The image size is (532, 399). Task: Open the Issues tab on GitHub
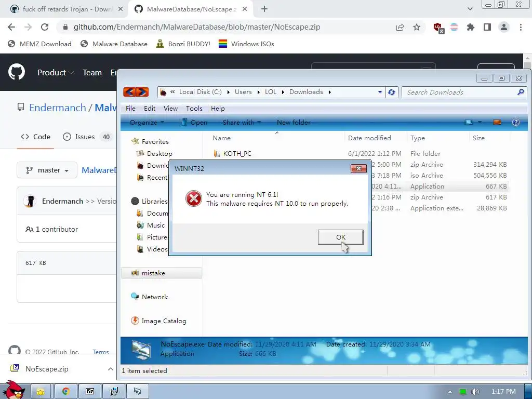point(87,137)
